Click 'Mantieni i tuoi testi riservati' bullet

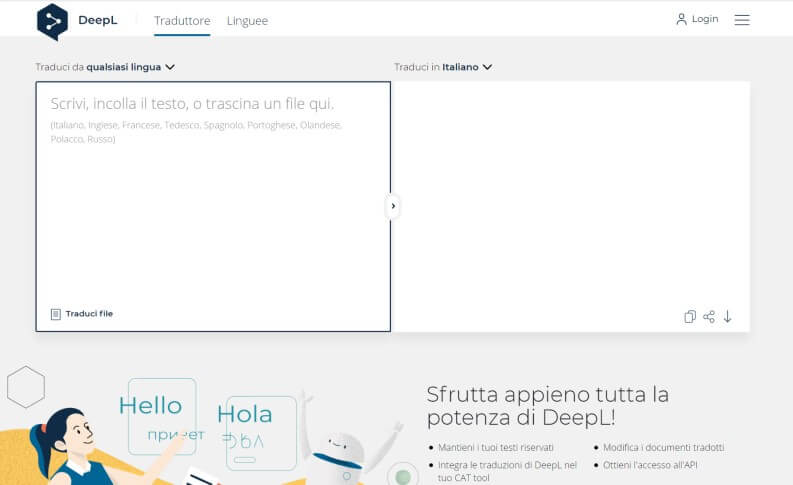[x=496, y=447]
